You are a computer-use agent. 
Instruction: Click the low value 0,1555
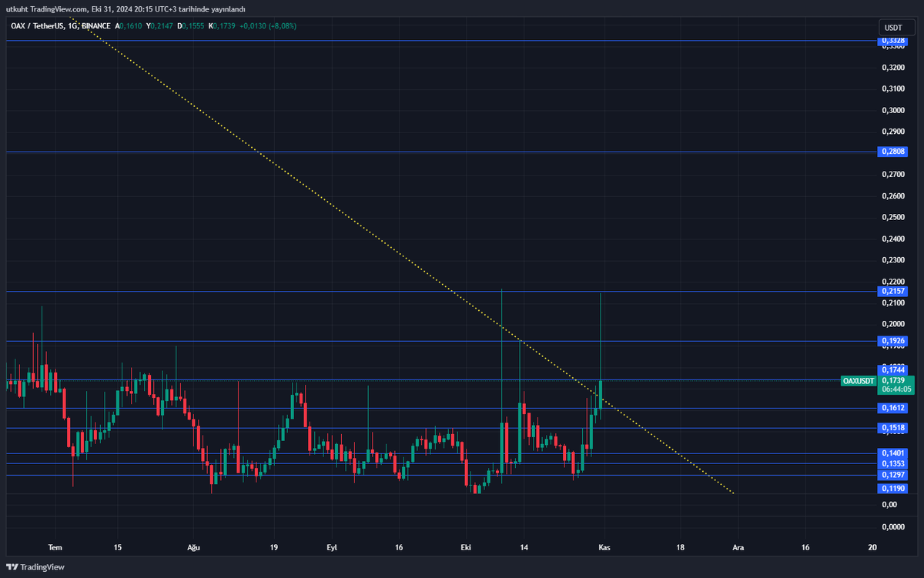193,25
